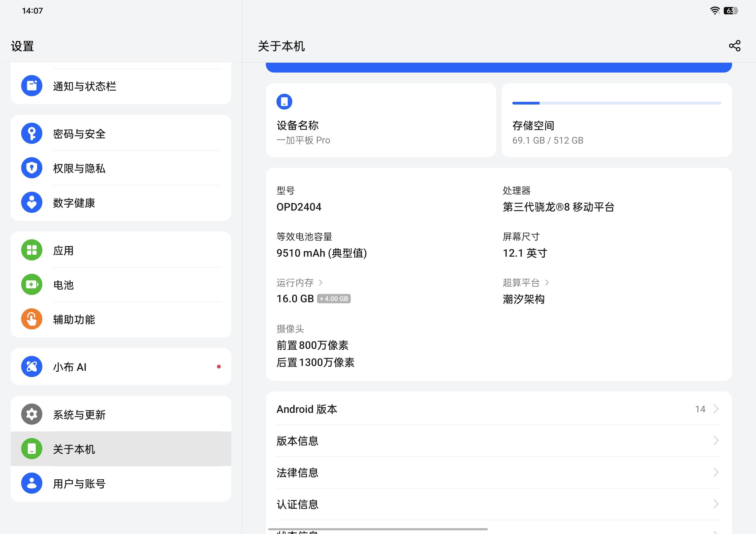Tap the 法律信息 row
756x534 pixels.
click(498, 473)
